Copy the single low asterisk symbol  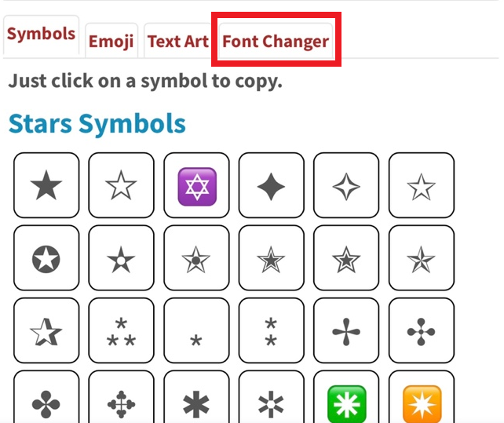[x=196, y=330]
